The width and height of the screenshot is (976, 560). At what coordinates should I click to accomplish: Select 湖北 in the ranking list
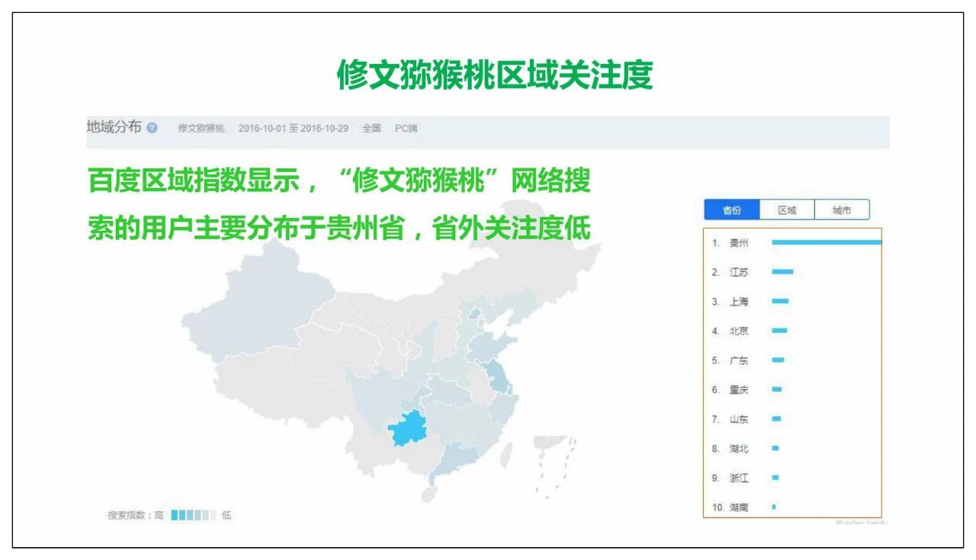739,449
